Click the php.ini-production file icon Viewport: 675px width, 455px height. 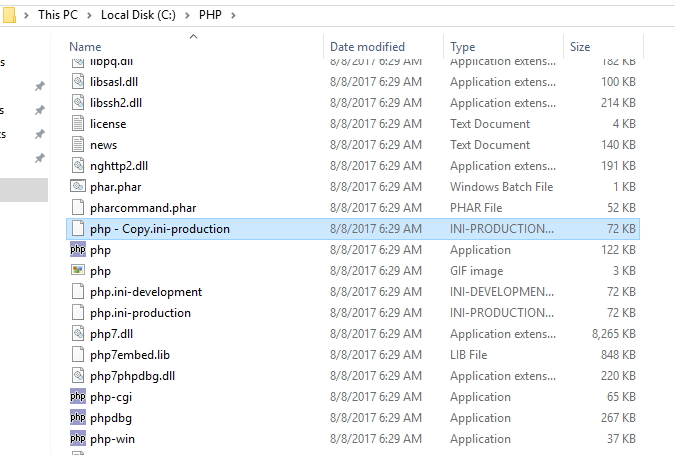(x=78, y=313)
